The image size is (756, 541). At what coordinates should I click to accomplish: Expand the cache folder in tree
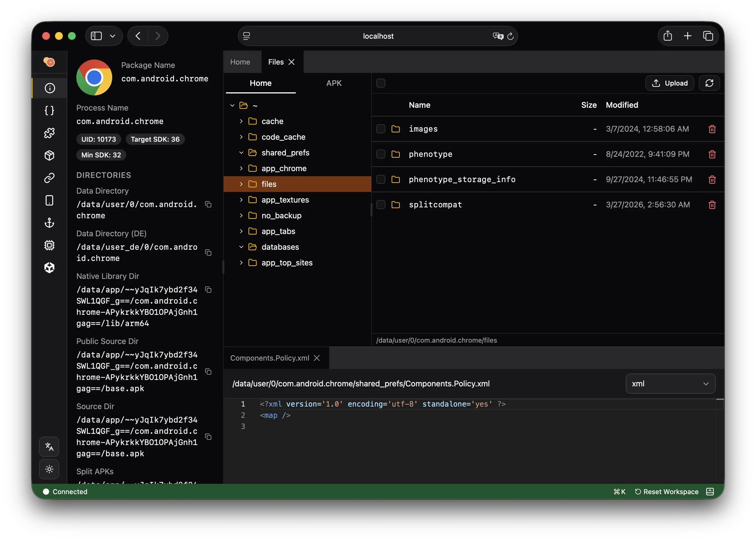pyautogui.click(x=241, y=121)
